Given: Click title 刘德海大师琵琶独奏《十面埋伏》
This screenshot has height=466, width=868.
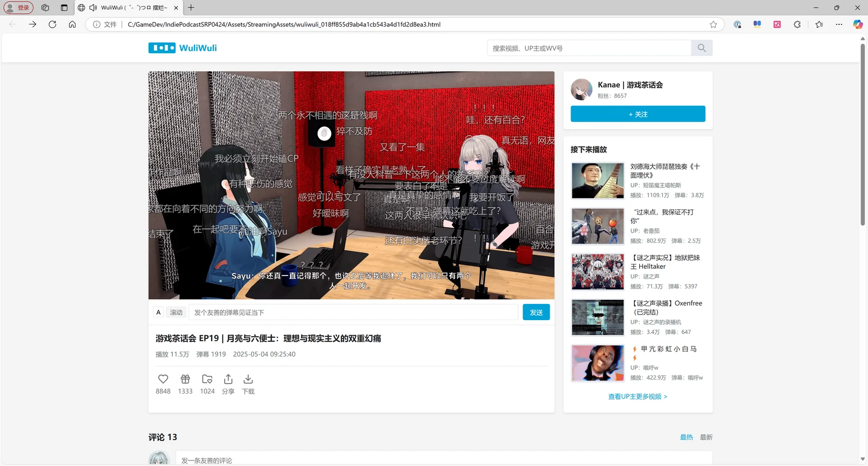Looking at the screenshot, I should [x=665, y=171].
